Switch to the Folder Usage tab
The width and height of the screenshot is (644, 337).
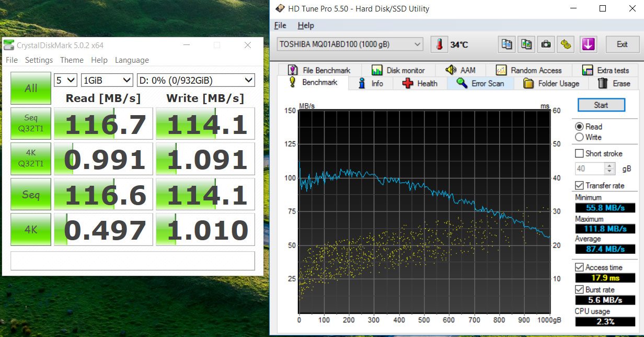551,83
